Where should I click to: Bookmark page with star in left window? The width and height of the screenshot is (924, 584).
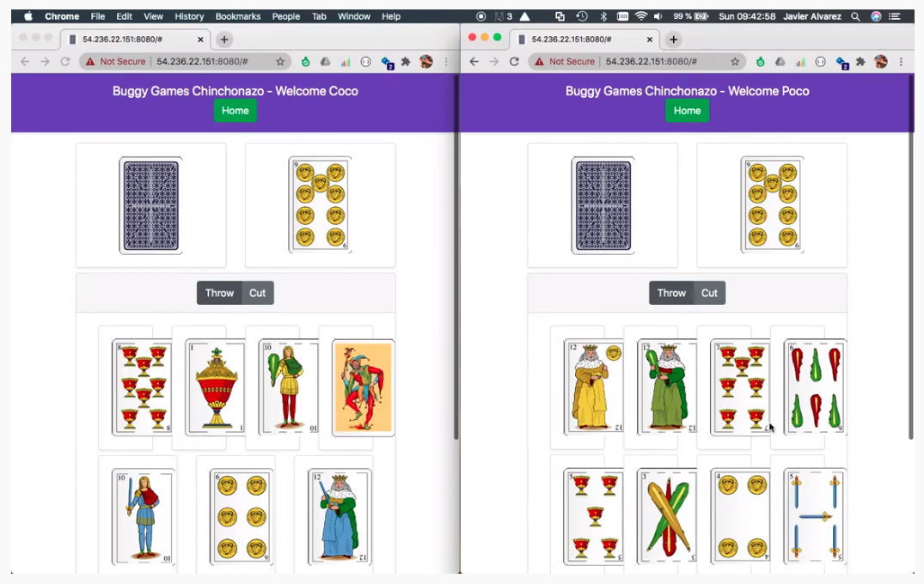point(280,61)
